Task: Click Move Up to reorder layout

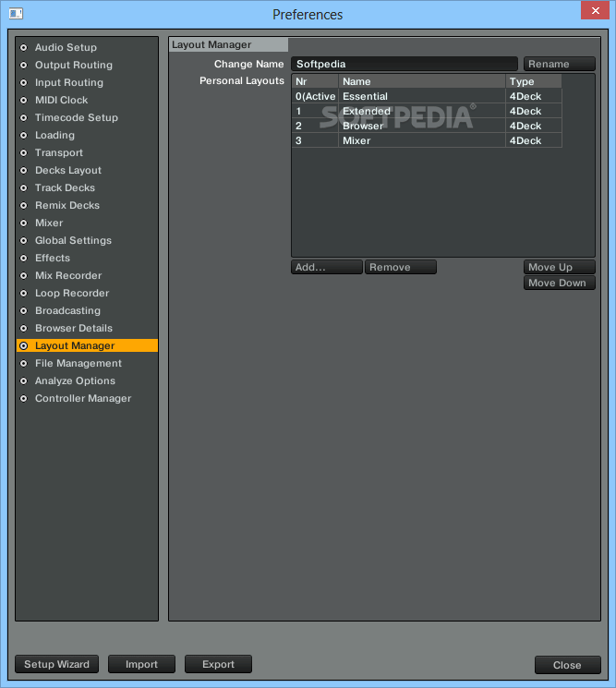Action: coord(560,267)
